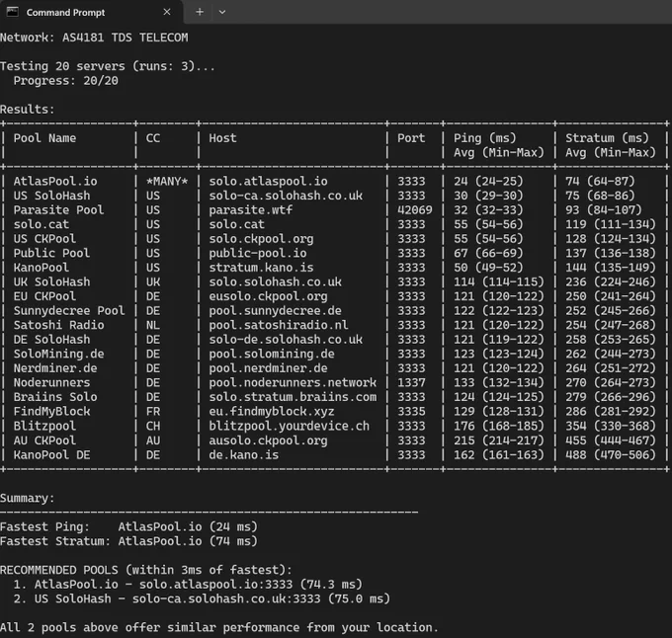Click the Command Prompt tab icon

(13, 12)
